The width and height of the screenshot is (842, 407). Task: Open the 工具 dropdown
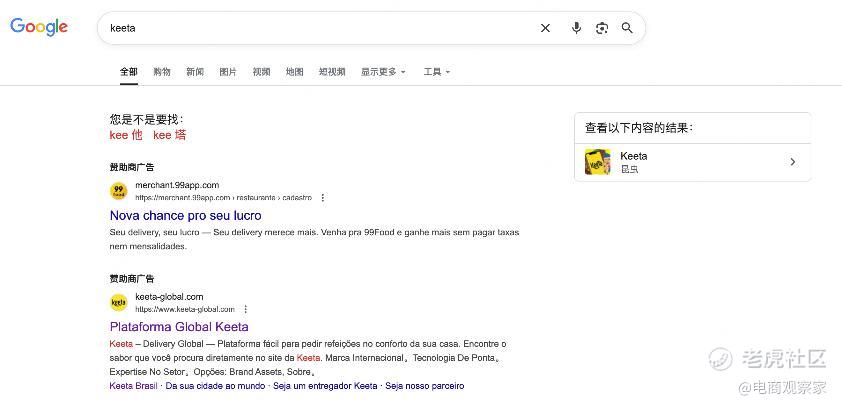[x=436, y=72]
